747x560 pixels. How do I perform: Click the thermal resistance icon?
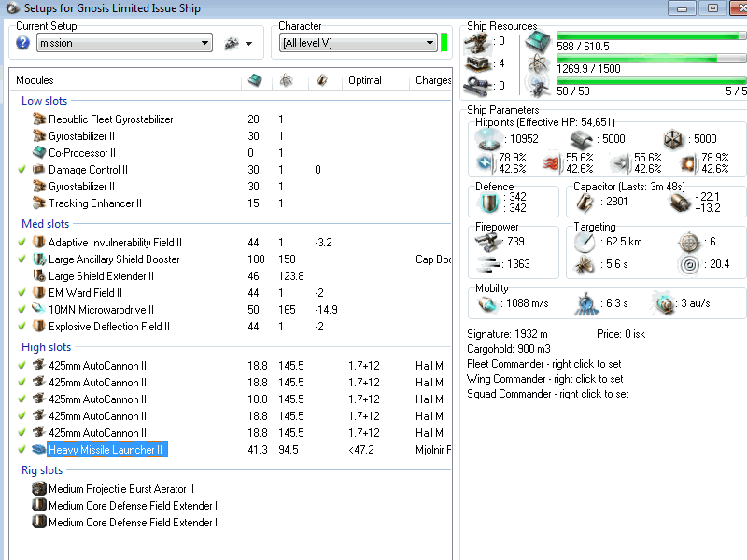(x=551, y=162)
